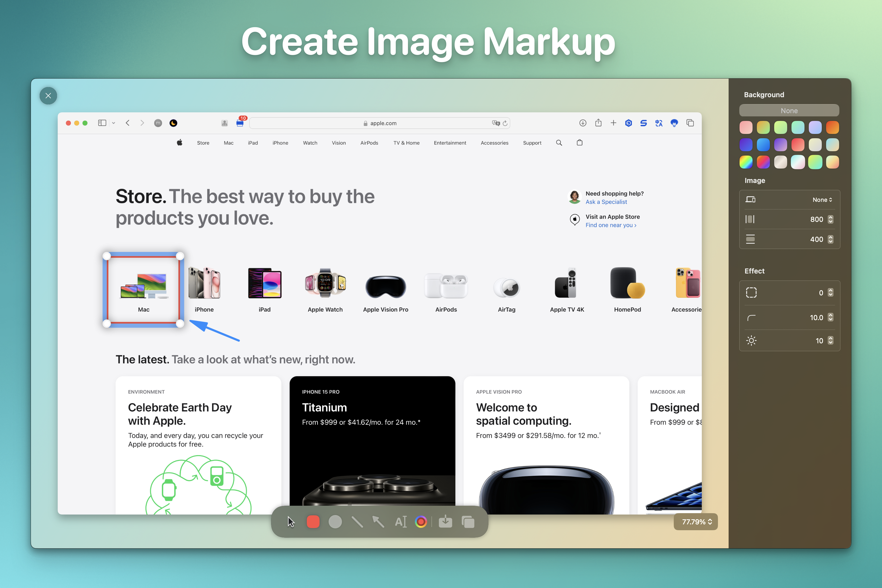Click the image height stepper at 400

click(831, 239)
